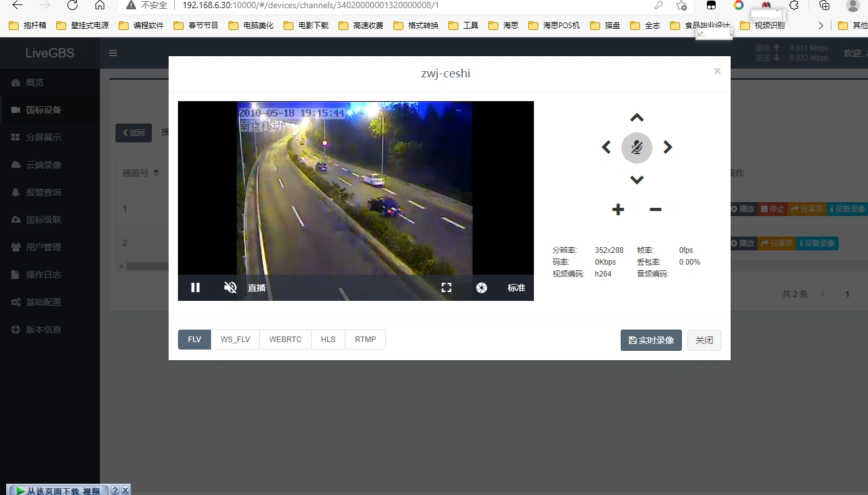
Task: Click 播放 for channel 2
Action: [743, 243]
